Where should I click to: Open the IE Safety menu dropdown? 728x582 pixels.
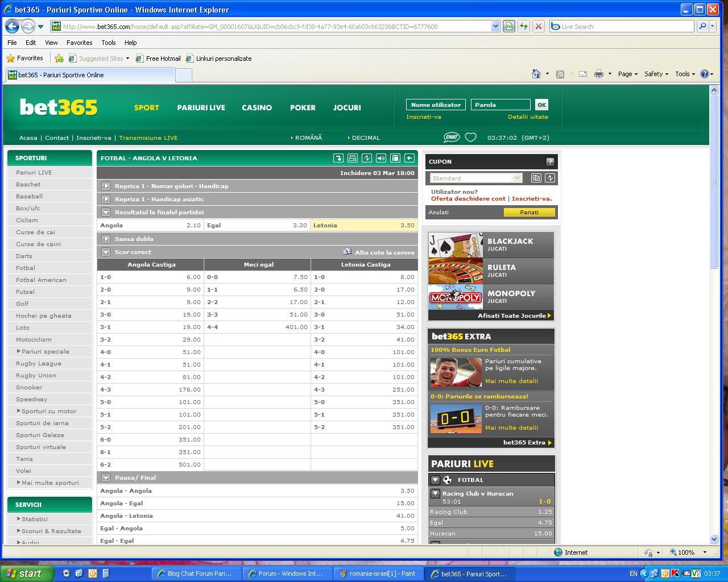click(656, 74)
